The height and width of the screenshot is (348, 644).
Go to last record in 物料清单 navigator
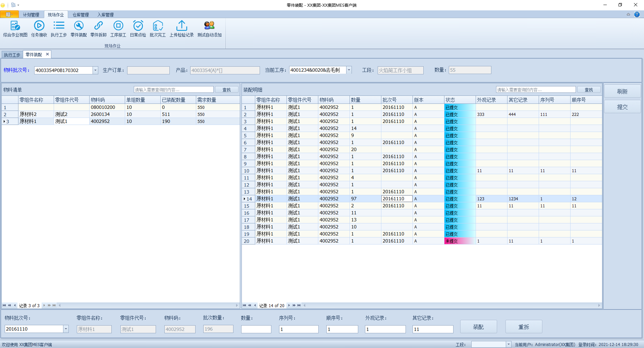coord(54,305)
